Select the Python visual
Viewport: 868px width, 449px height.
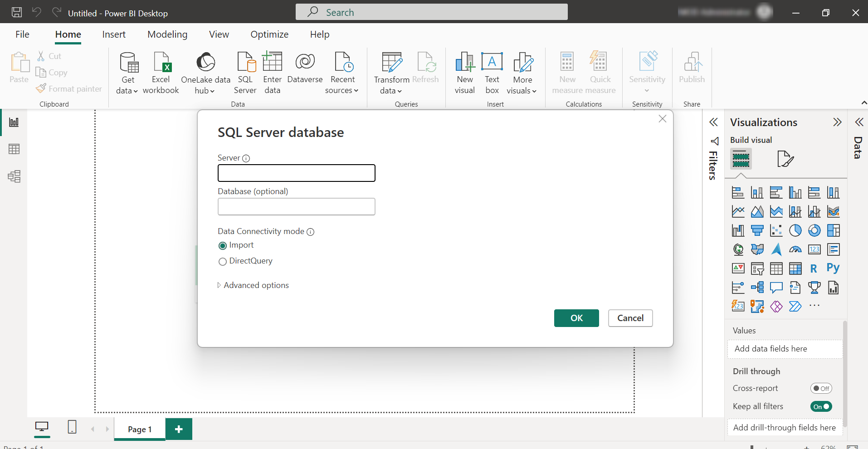coord(833,268)
